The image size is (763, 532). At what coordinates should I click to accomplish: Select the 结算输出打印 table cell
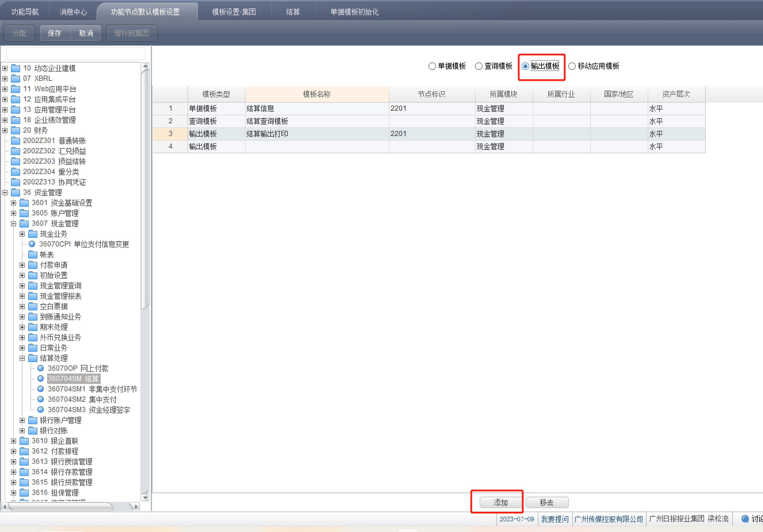coord(317,134)
